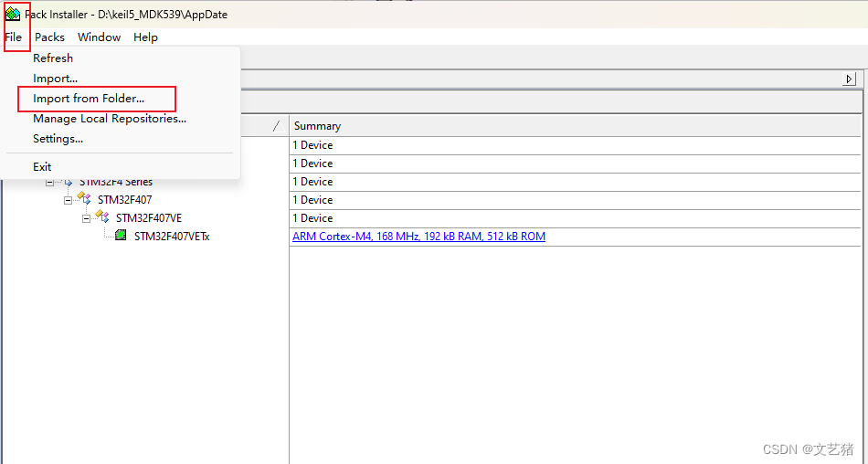Click the right scroll arrow button in the tab strip

pos(849,79)
